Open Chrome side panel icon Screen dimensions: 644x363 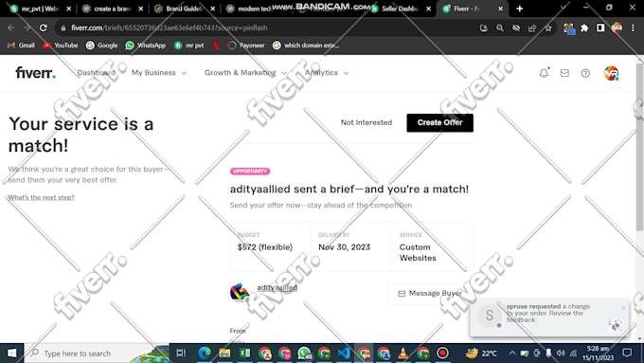coord(600,27)
